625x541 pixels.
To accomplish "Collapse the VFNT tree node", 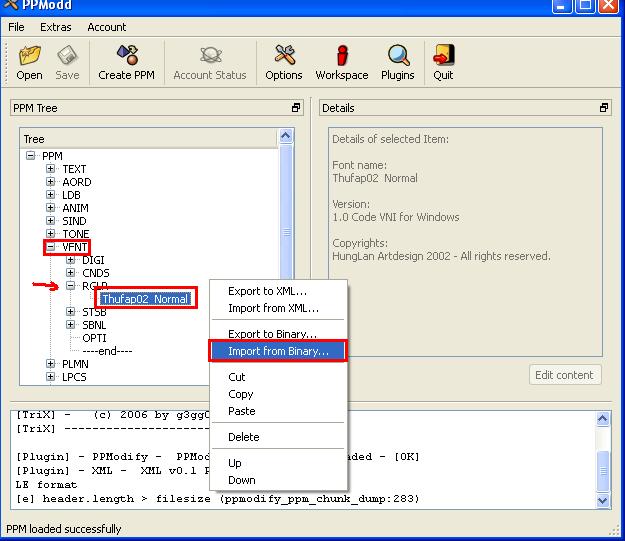I will (50, 247).
